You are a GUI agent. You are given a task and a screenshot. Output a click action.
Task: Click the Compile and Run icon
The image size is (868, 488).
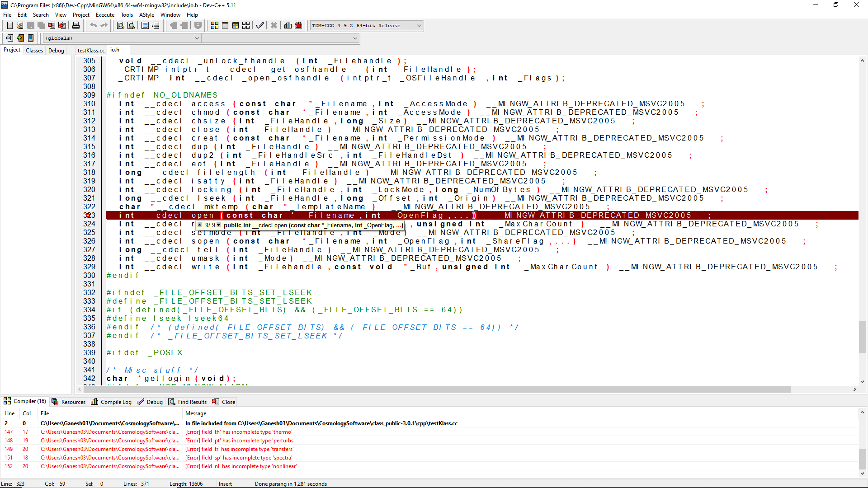pyautogui.click(x=236, y=25)
